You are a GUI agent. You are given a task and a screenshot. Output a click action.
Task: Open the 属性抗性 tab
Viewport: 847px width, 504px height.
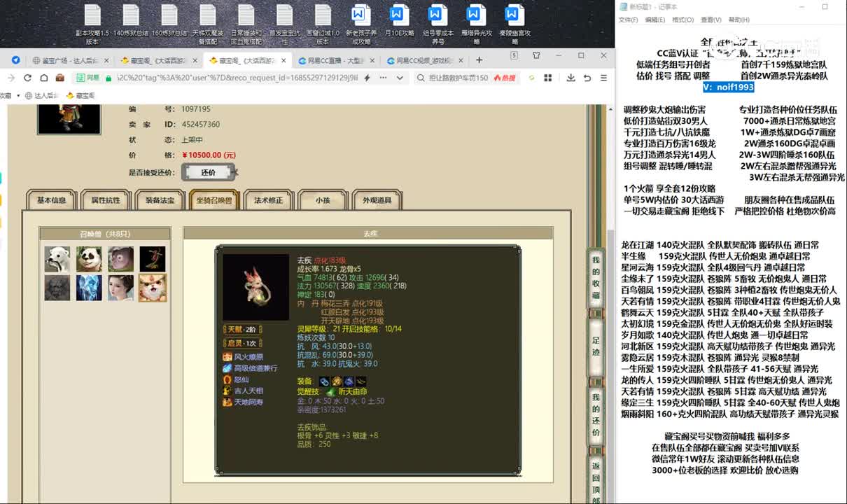(106, 200)
